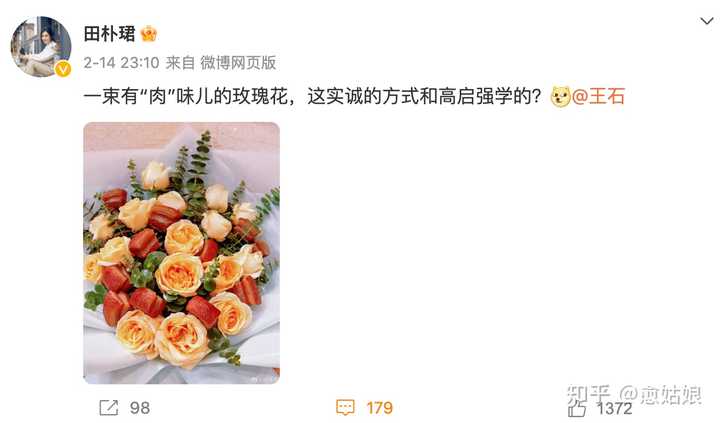Click the @愈姑娘 watermark text
This screenshot has width=720, height=423.
tap(660, 395)
